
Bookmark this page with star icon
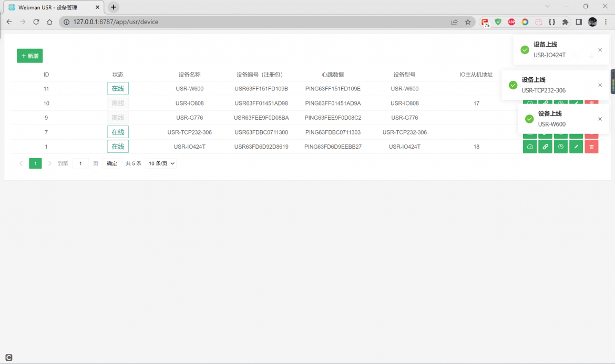pos(468,22)
